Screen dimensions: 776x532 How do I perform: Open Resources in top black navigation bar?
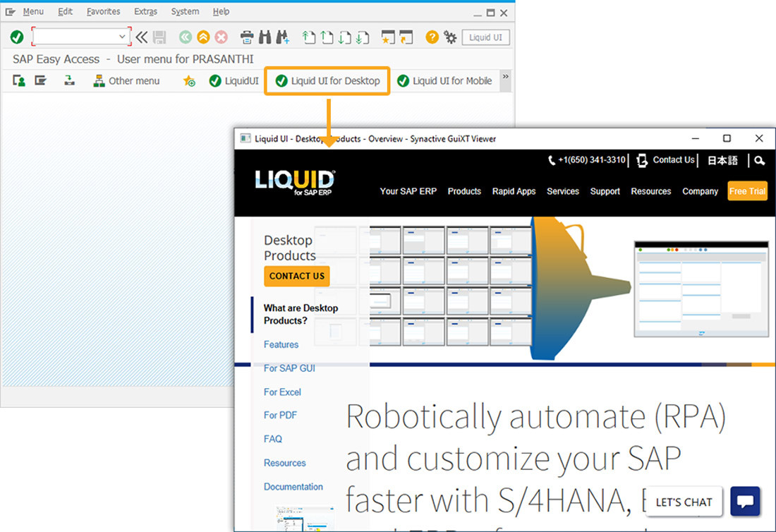651,191
